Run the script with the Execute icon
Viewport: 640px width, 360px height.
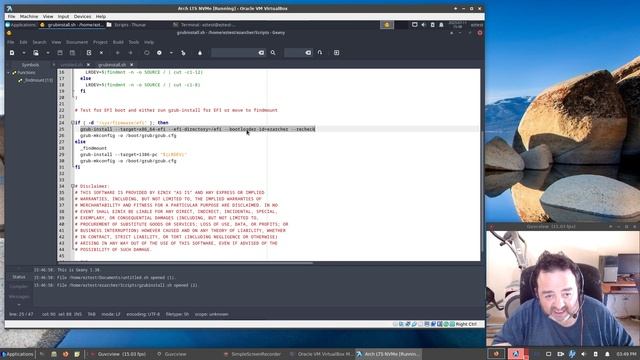(183, 53)
